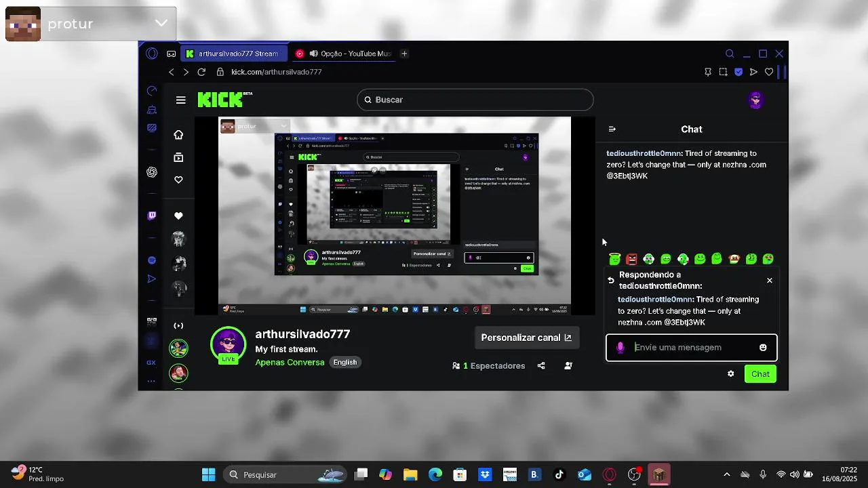Viewport: 868px width, 488px height.
Task: Open arthursilvado777 channel name
Action: 302,334
